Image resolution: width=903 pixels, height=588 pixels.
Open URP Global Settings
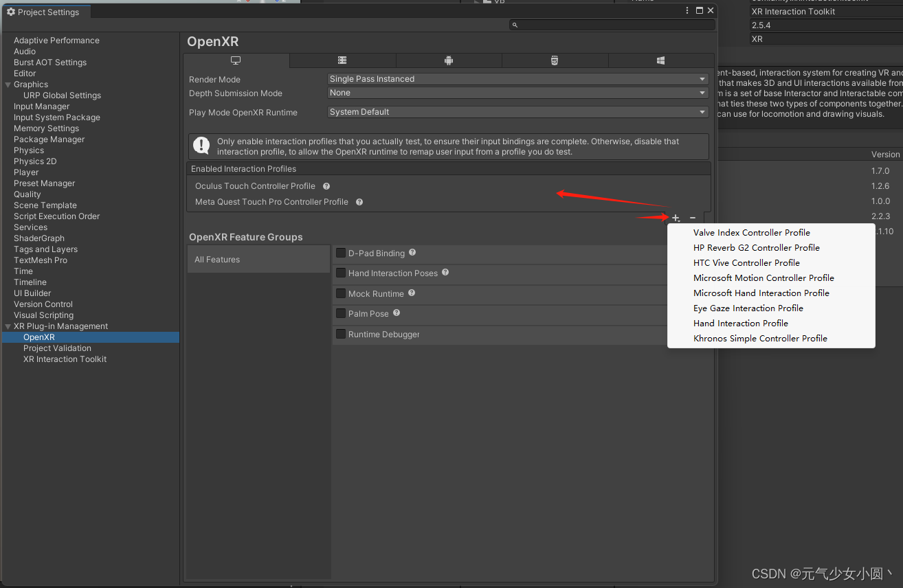click(x=62, y=95)
